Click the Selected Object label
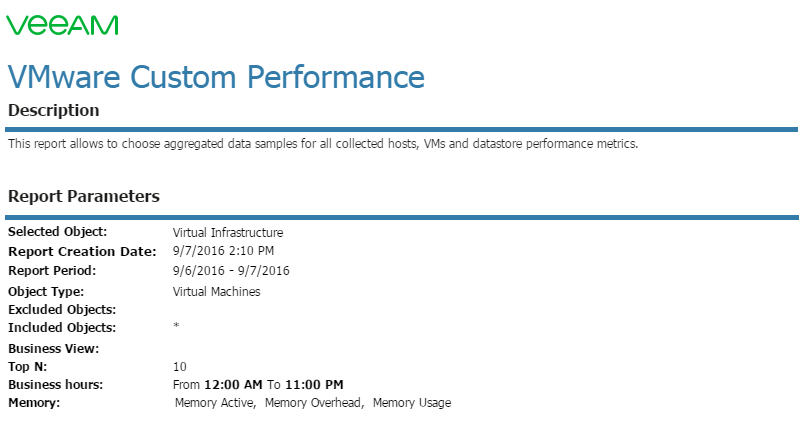Screen dimensions: 803x424 click(x=58, y=232)
